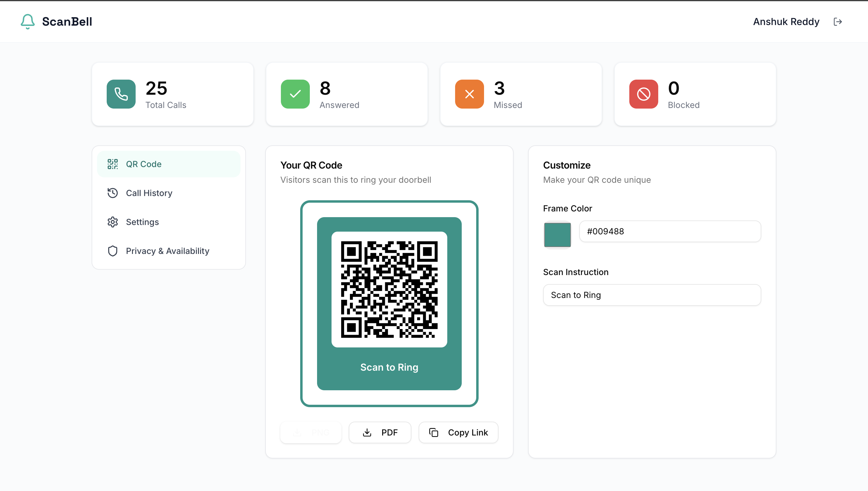Click the 'Missed' label

click(x=508, y=105)
